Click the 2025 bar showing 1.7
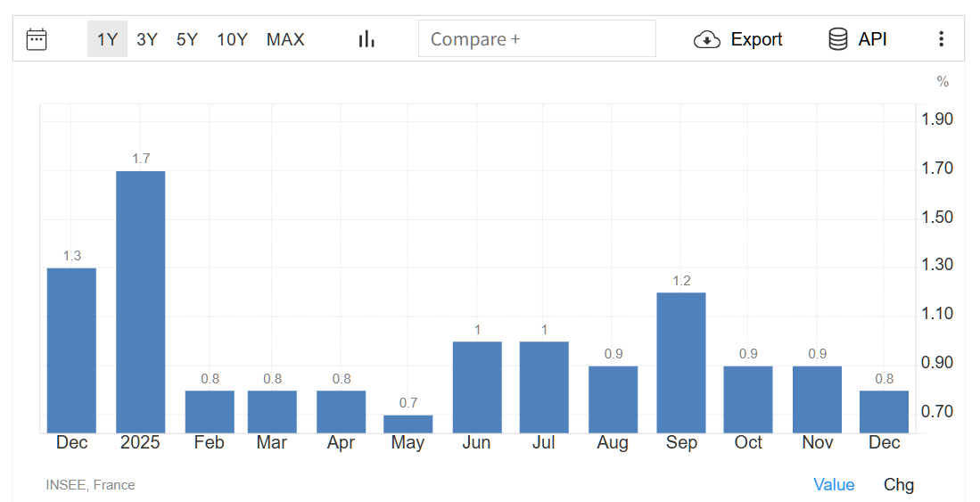 [141, 301]
